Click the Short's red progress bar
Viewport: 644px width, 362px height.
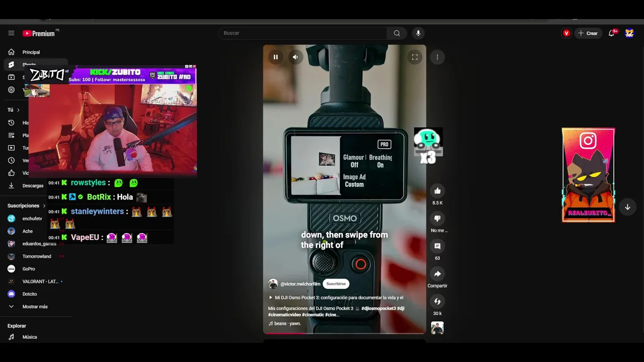pyautogui.click(x=344, y=333)
